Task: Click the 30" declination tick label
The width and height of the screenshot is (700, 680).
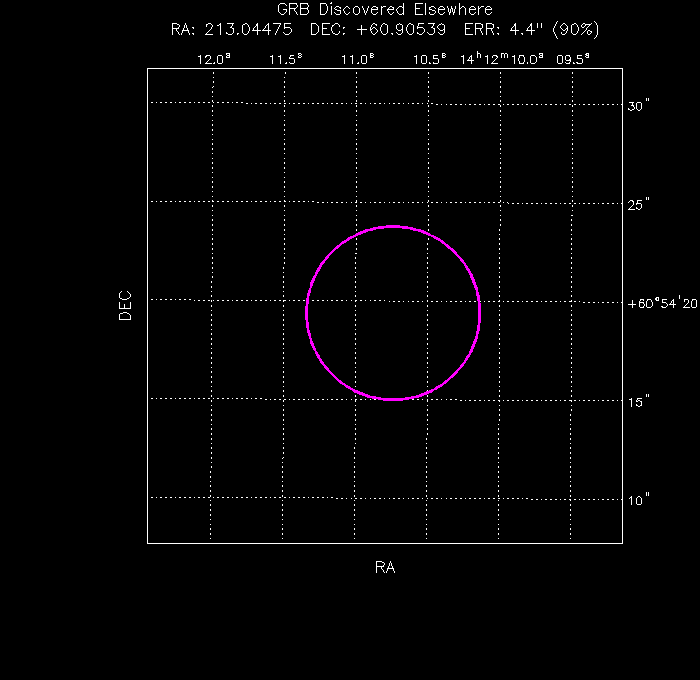Action: (x=638, y=106)
